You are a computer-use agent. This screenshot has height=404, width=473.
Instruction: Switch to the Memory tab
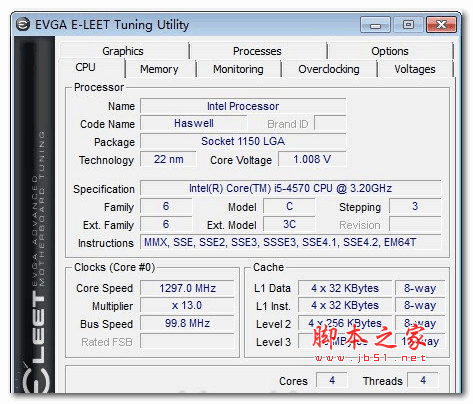159,69
